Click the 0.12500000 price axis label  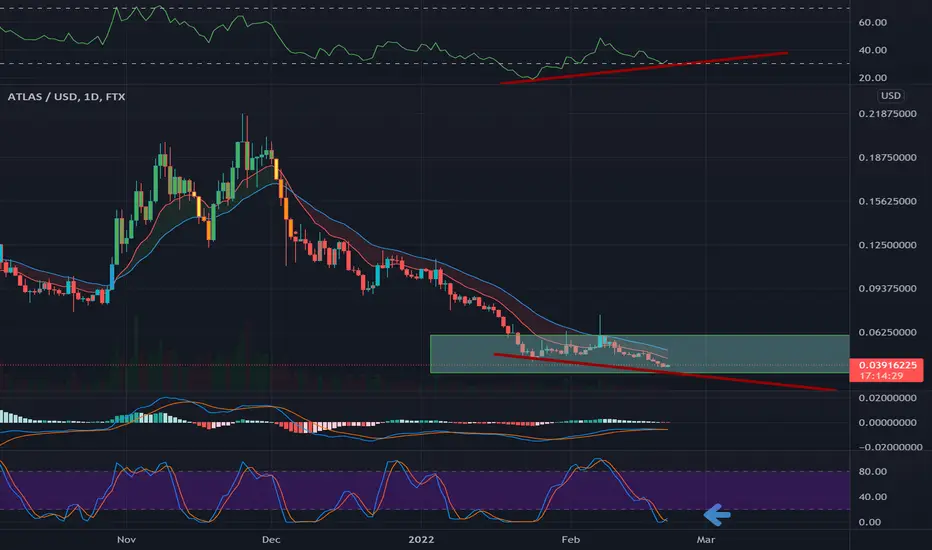pyautogui.click(x=887, y=245)
